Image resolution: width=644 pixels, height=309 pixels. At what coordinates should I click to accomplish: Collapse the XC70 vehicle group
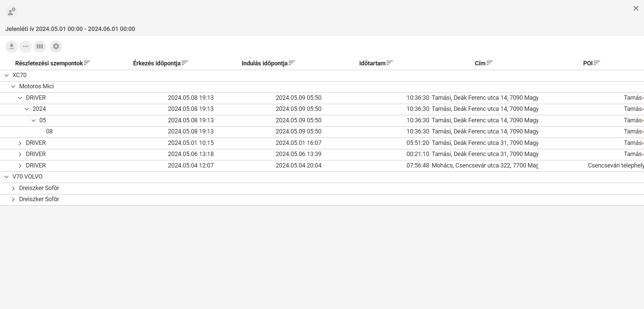(x=7, y=75)
